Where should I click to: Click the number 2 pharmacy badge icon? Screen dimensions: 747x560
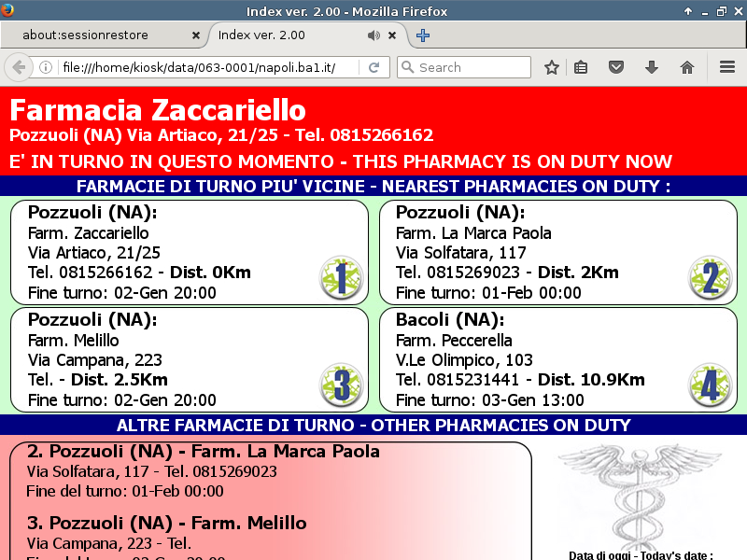[710, 278]
